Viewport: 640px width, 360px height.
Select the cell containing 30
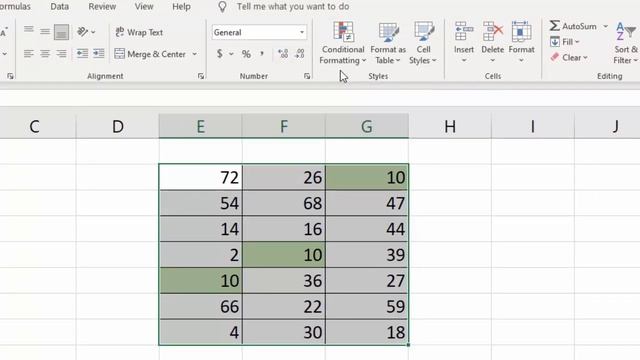(x=284, y=332)
